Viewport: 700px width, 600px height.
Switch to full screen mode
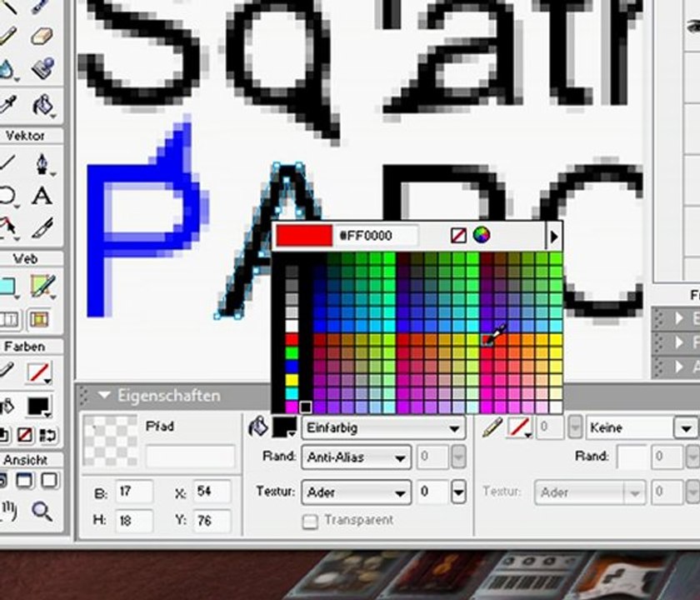[48, 481]
